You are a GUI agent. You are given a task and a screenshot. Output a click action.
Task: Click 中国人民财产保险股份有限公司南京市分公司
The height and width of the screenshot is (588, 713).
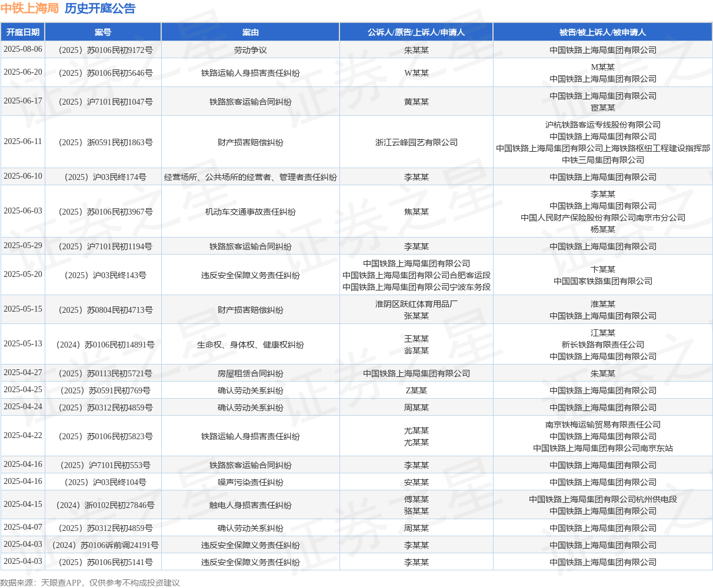(x=602, y=218)
